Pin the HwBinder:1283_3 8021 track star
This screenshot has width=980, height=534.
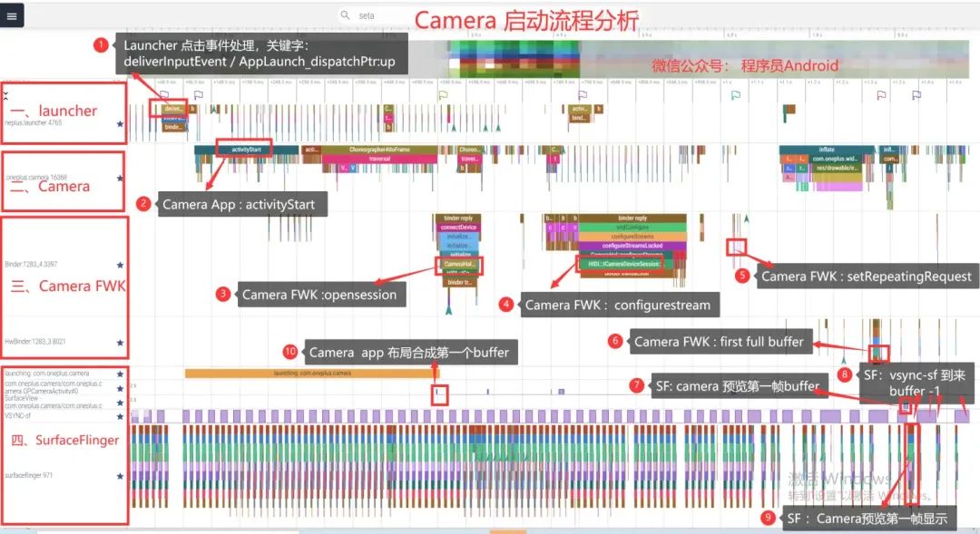point(120,343)
